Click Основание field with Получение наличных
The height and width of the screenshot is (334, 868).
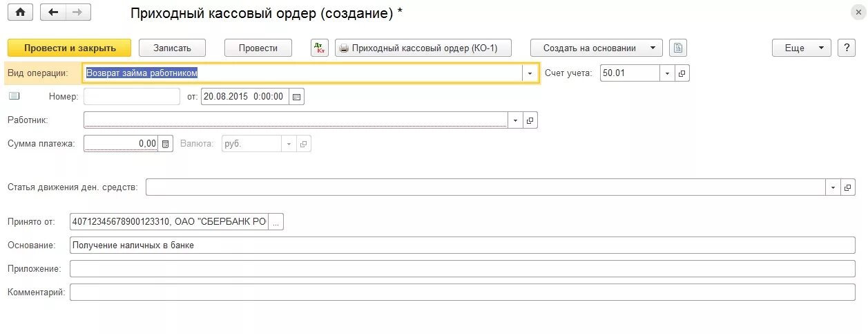(463, 245)
